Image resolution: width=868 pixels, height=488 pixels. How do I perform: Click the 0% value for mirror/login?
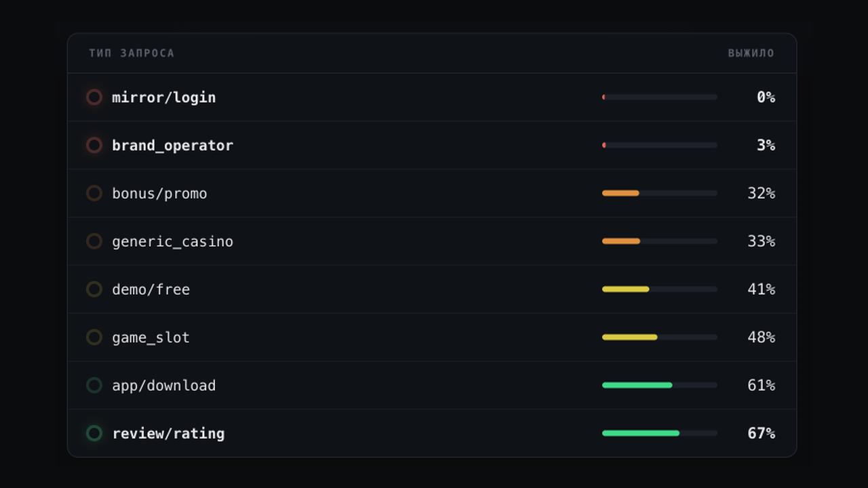click(766, 98)
